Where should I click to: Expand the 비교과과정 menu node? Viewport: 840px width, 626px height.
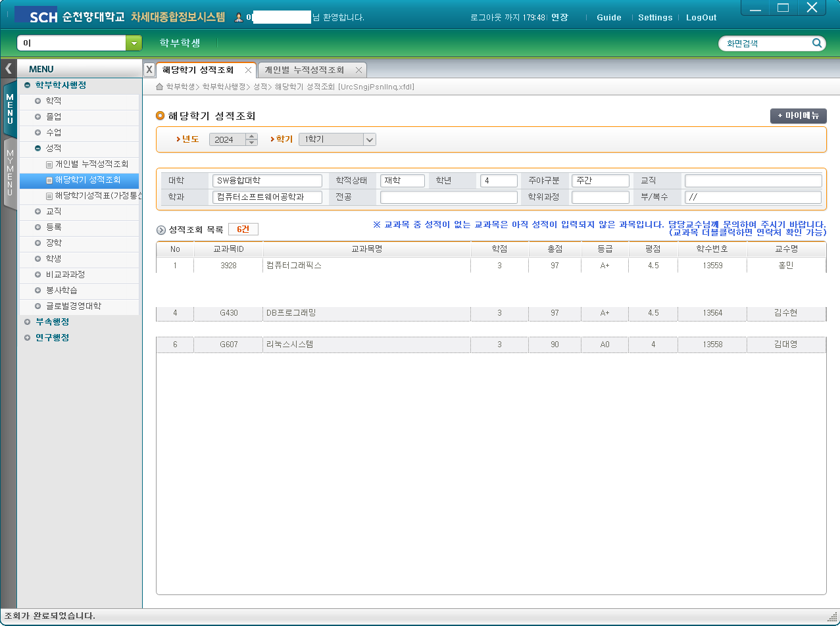[x=37, y=274]
